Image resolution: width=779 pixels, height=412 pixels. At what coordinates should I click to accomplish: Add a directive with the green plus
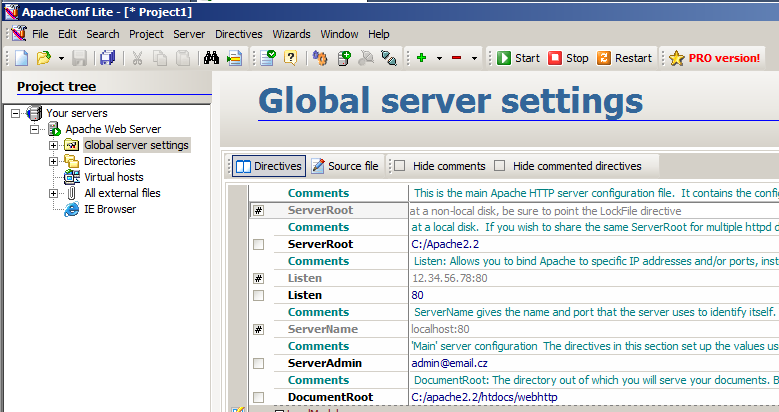(422, 58)
